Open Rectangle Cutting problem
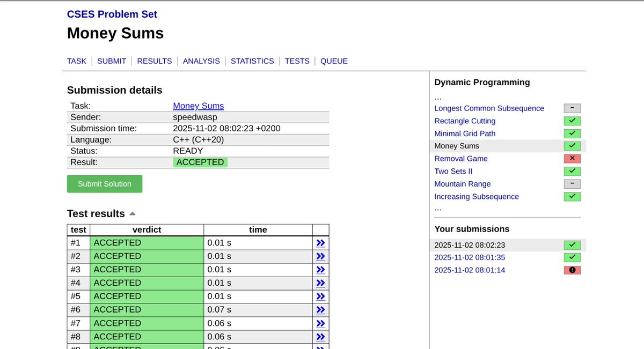 tap(465, 121)
